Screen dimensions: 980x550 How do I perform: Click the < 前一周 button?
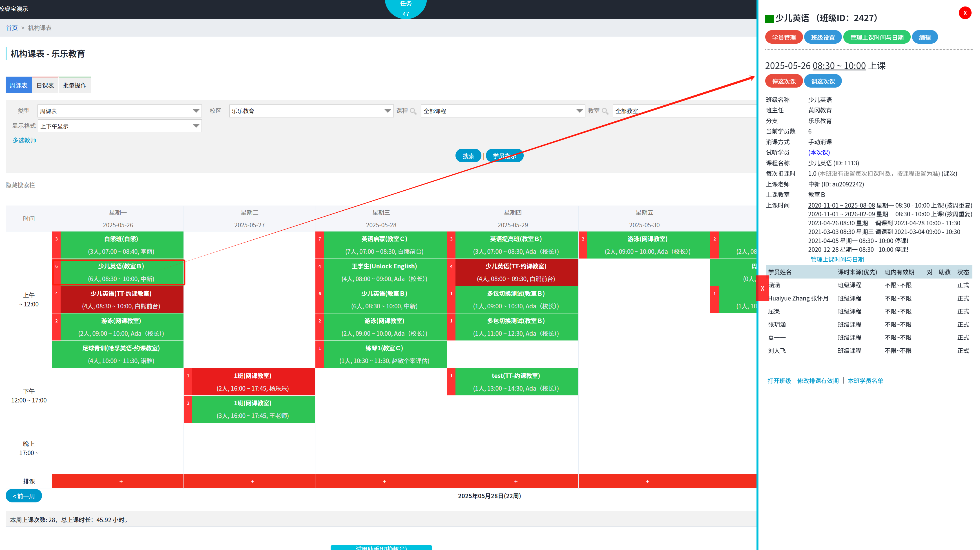[24, 496]
